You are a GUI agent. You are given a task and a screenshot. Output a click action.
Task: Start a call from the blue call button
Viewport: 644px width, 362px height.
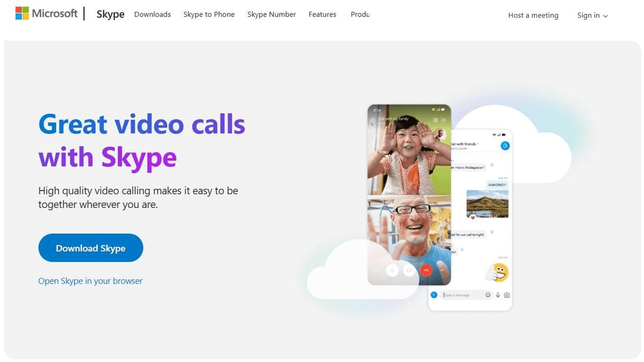[x=505, y=145]
